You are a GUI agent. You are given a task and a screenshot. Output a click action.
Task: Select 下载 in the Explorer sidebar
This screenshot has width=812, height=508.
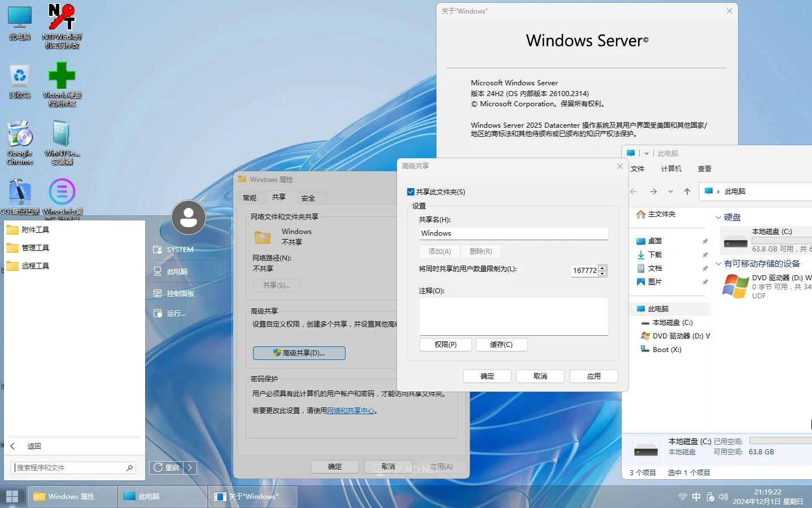(x=655, y=255)
